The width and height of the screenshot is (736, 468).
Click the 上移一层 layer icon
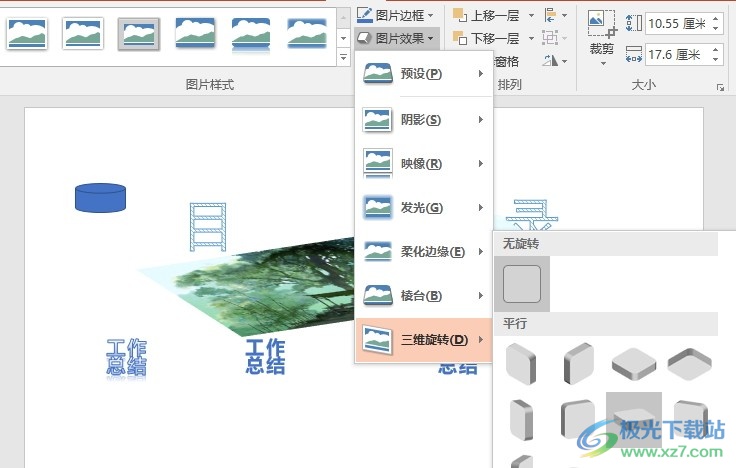point(460,15)
